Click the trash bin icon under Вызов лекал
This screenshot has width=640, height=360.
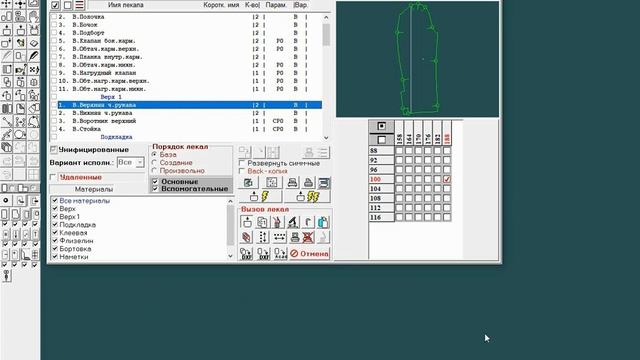pyautogui.click(x=278, y=222)
